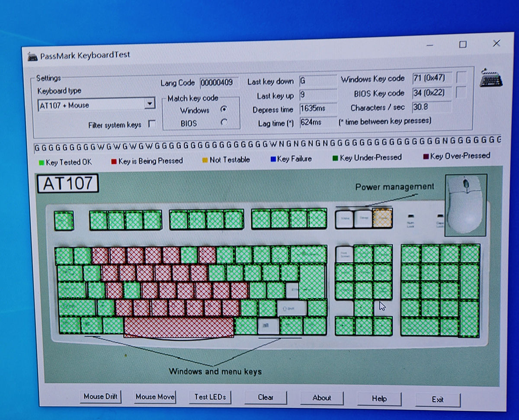Image resolution: width=519 pixels, height=420 pixels.
Task: Click the Key Under-Pressed legend swatch
Action: point(335,158)
